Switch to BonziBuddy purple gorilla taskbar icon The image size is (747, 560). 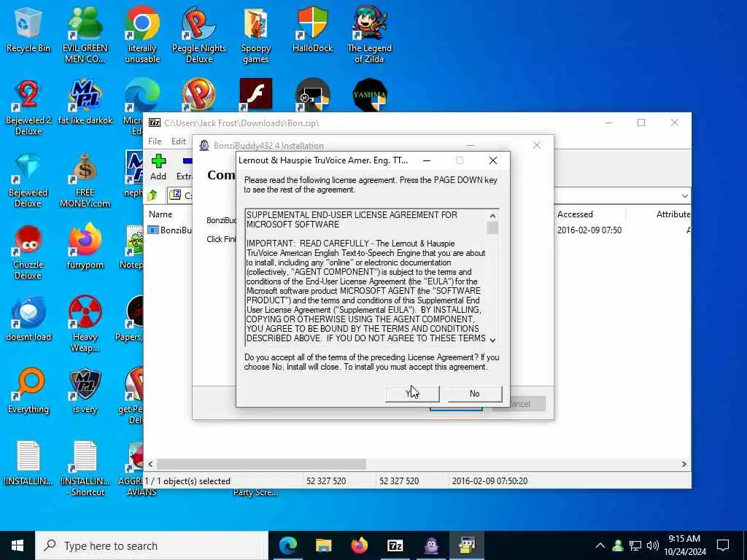[x=431, y=545]
